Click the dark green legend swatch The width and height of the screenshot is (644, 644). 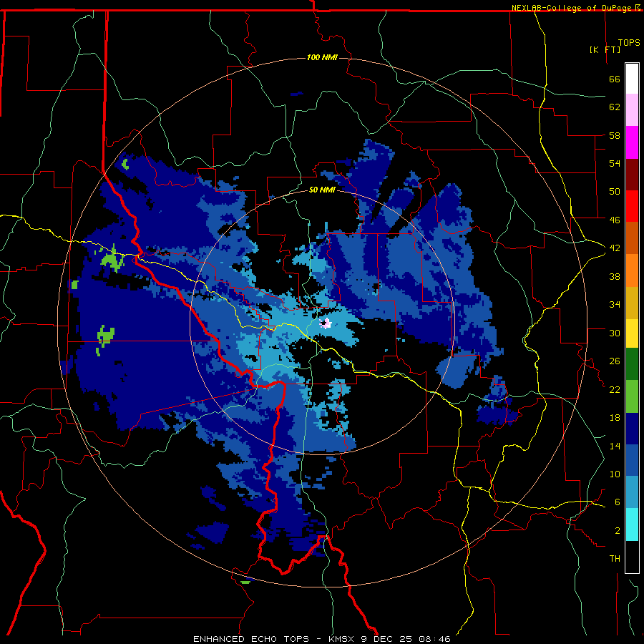632,364
